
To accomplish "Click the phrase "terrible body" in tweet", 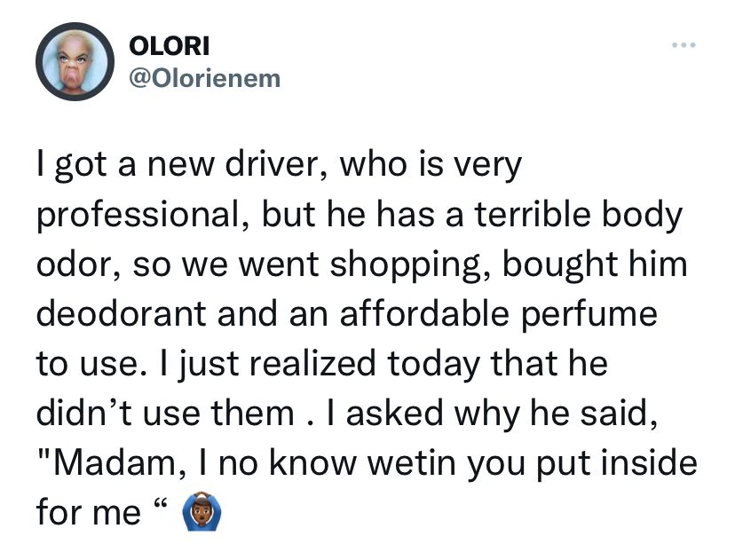I will coord(579,217).
